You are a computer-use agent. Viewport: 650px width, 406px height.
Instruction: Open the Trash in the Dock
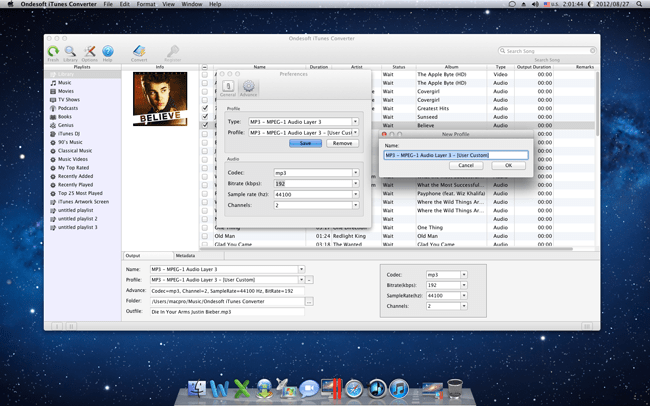tap(455, 389)
